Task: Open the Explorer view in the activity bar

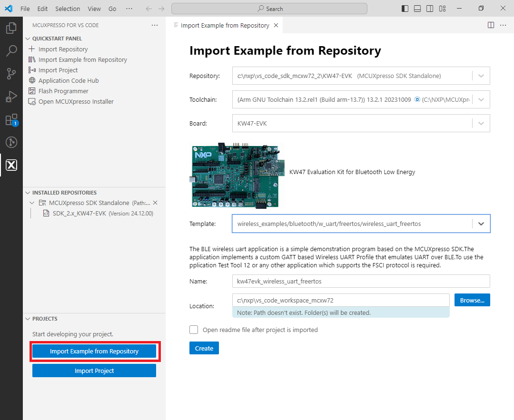Action: (x=11, y=28)
